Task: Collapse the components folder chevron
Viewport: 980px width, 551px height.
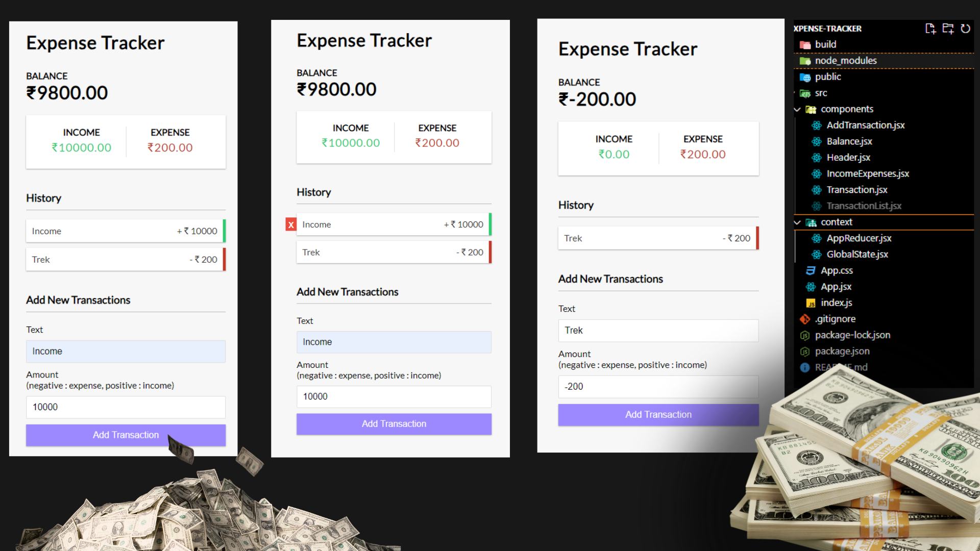Action: (x=797, y=109)
